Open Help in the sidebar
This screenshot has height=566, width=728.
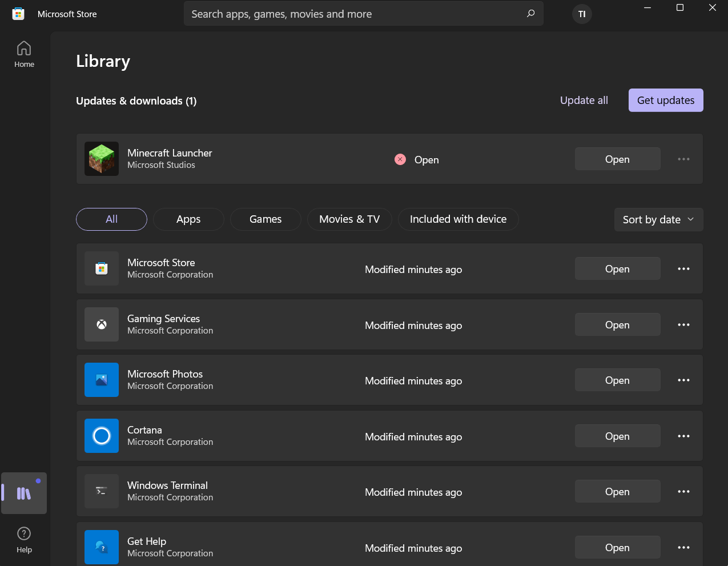pyautogui.click(x=24, y=540)
